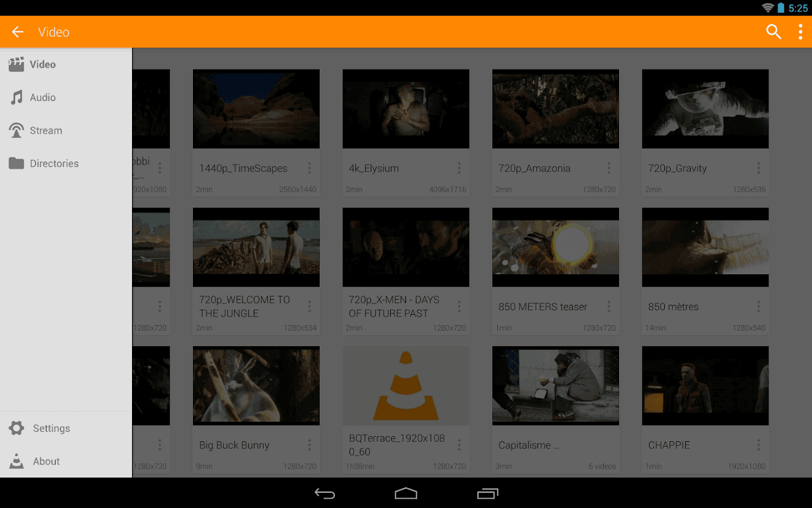This screenshot has height=508, width=812.
Task: Open options menu for 850 METERS teaser
Action: pyautogui.click(x=609, y=306)
